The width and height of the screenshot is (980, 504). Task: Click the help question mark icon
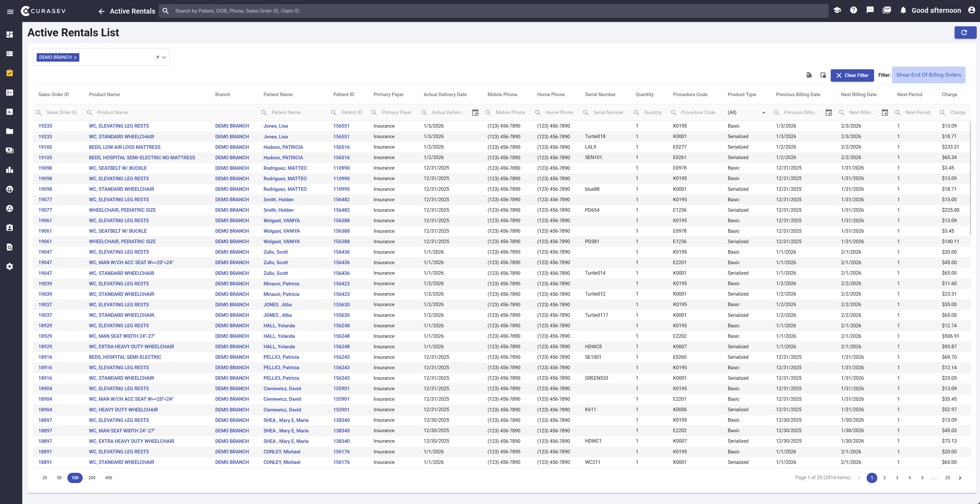(x=854, y=10)
